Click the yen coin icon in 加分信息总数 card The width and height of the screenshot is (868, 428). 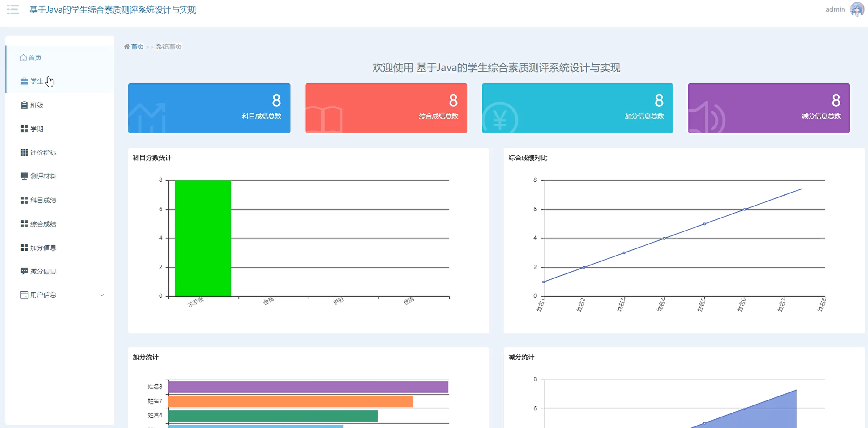pos(500,118)
